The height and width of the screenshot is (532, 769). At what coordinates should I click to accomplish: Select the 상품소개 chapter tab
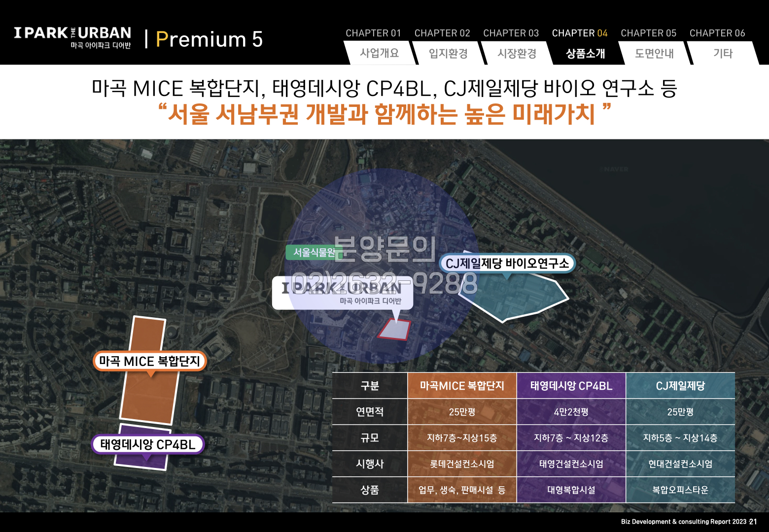pos(586,53)
